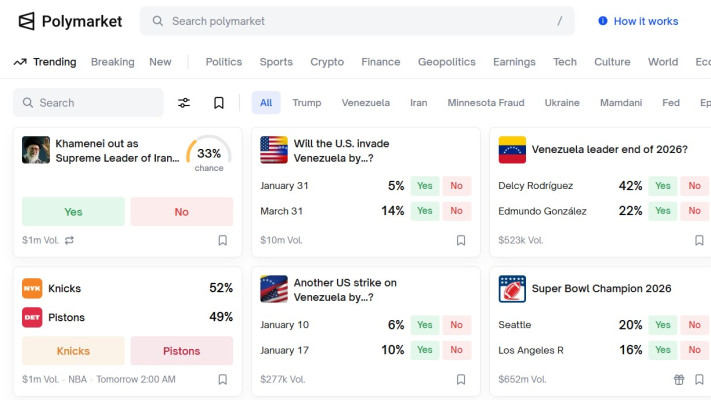Click the repeat icon on Khamenei card
The height and width of the screenshot is (400, 711).
coord(69,240)
